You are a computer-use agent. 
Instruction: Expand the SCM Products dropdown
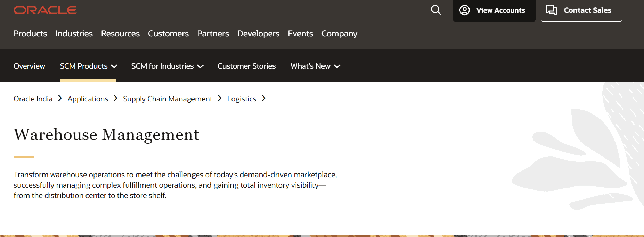coord(89,66)
